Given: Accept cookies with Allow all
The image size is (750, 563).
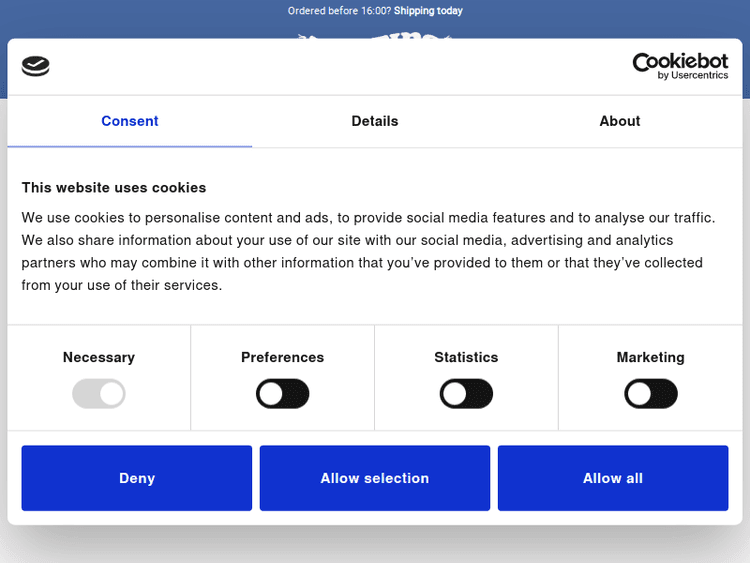Looking at the screenshot, I should coord(613,478).
